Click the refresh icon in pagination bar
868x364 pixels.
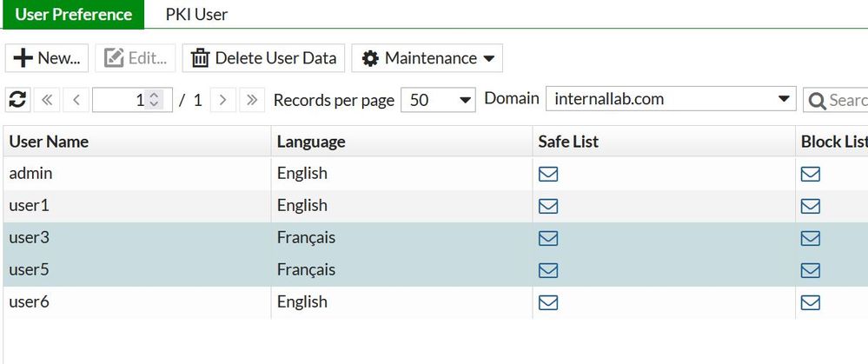pos(17,100)
